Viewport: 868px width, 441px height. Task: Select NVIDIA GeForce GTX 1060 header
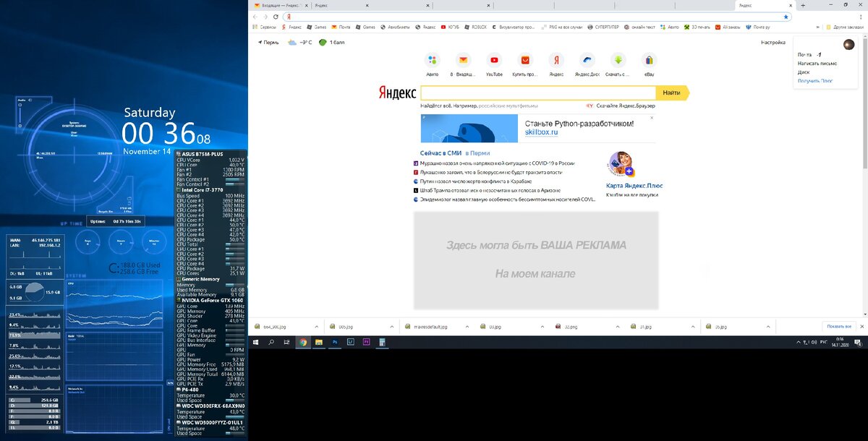(210, 300)
